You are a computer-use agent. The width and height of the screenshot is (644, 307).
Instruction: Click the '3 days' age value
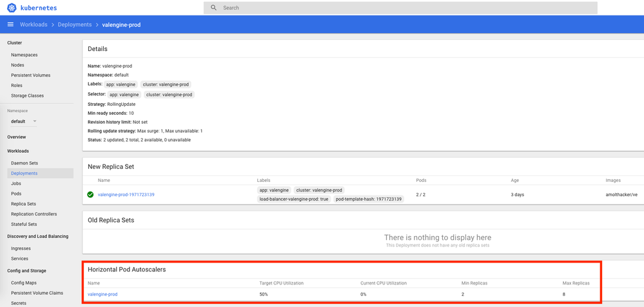tap(517, 194)
